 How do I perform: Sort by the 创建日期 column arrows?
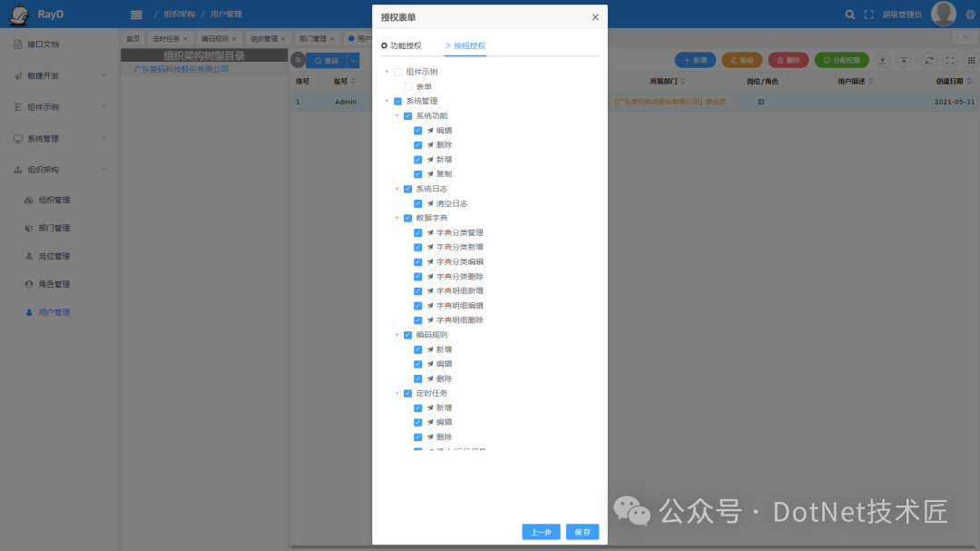tap(969, 82)
